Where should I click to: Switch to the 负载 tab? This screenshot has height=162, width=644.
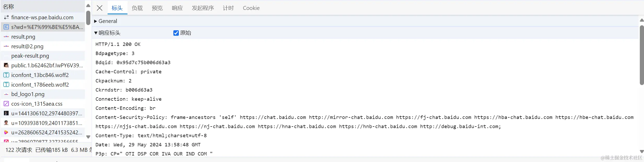click(x=137, y=8)
